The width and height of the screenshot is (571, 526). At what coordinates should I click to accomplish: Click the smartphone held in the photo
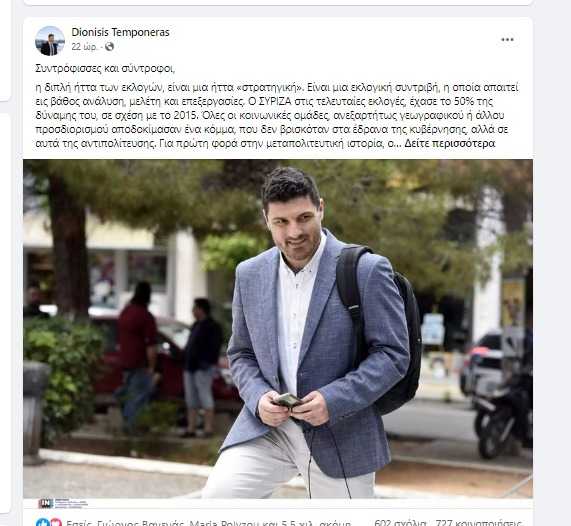click(288, 400)
